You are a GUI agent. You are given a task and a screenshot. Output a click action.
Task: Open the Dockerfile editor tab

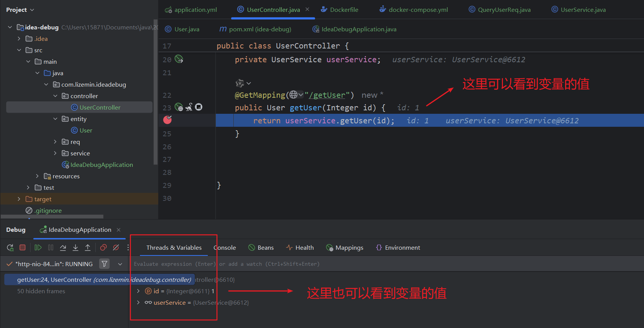(x=344, y=10)
